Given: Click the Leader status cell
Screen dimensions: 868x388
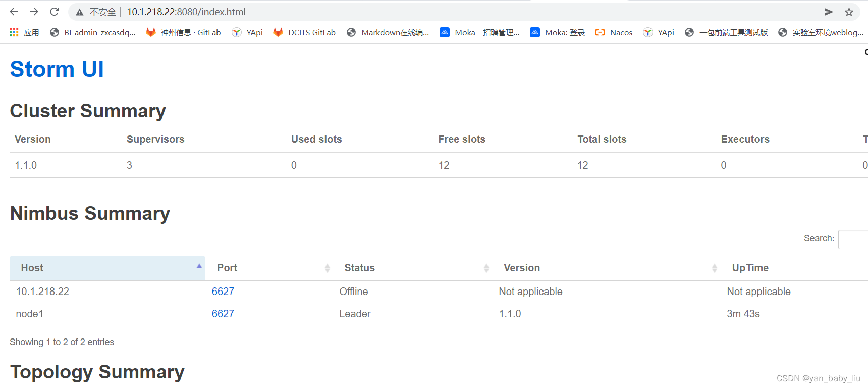Looking at the screenshot, I should click(x=355, y=314).
